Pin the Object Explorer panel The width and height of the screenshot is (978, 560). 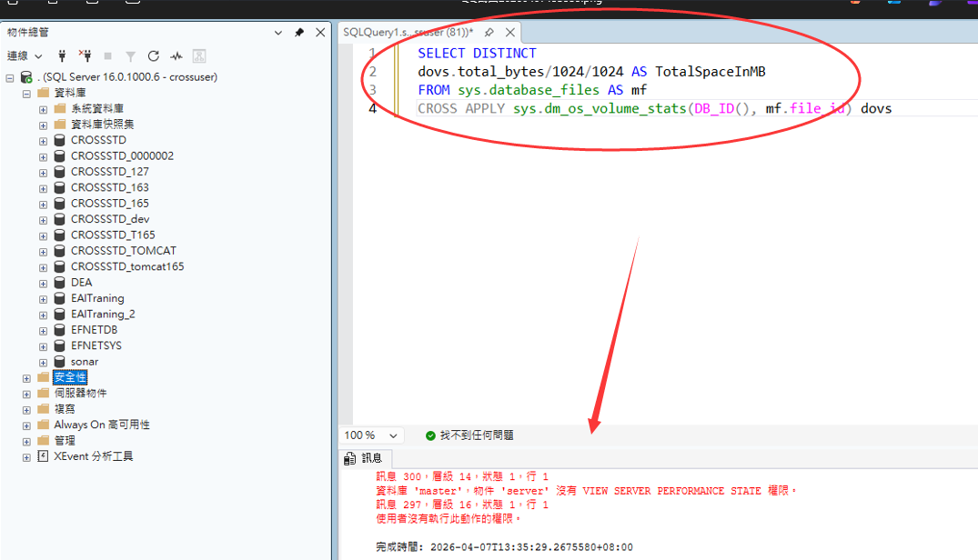[299, 33]
